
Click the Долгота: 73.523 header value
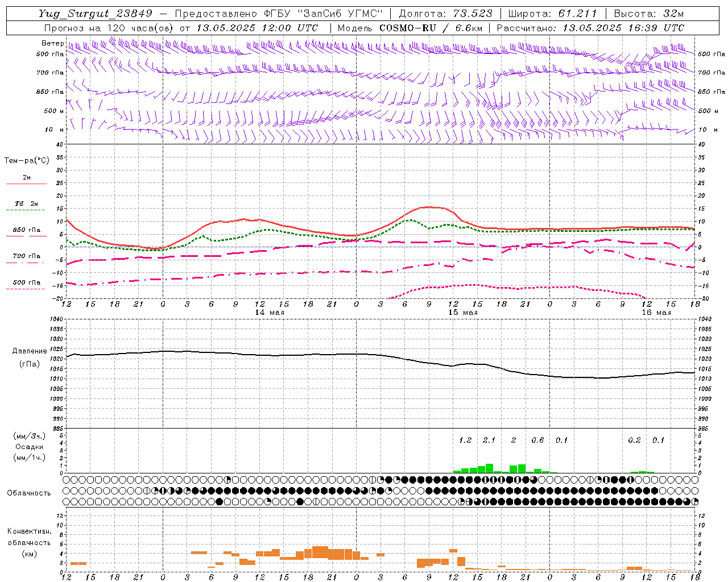pos(446,14)
